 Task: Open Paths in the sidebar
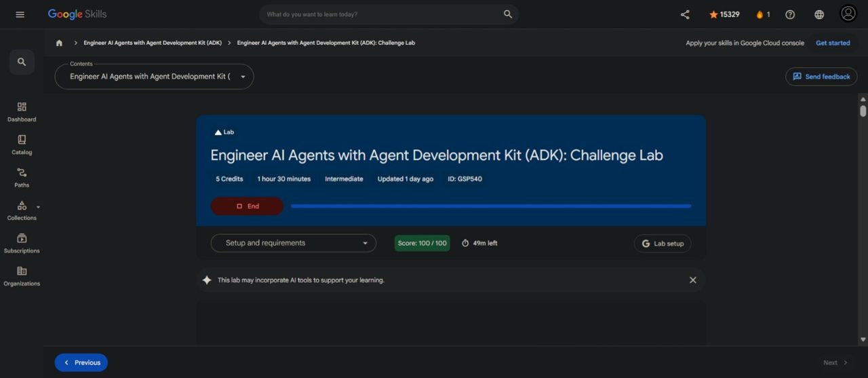(22, 178)
